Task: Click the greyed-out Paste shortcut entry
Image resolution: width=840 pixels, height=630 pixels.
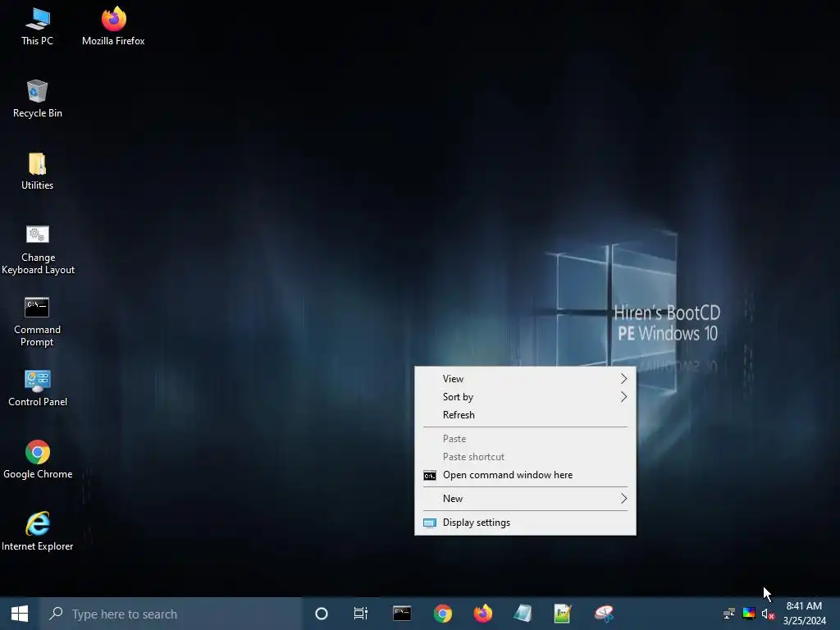Action: [x=525, y=457]
